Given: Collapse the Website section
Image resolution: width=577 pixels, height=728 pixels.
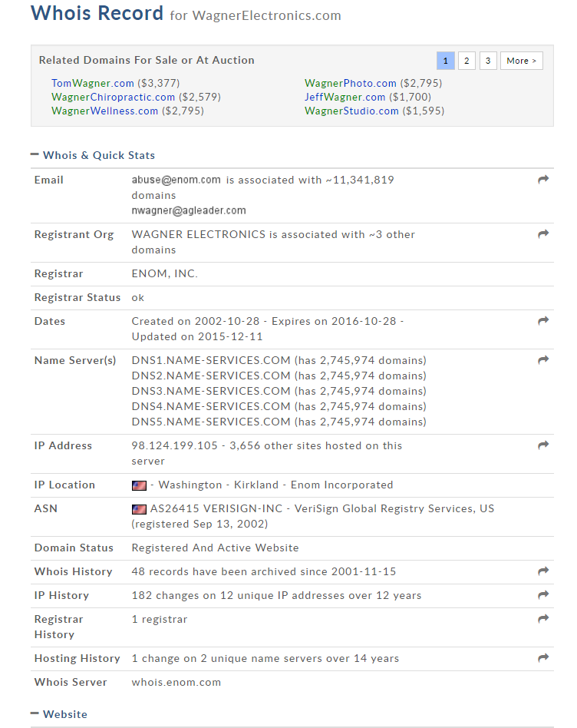Looking at the screenshot, I should pyautogui.click(x=35, y=713).
